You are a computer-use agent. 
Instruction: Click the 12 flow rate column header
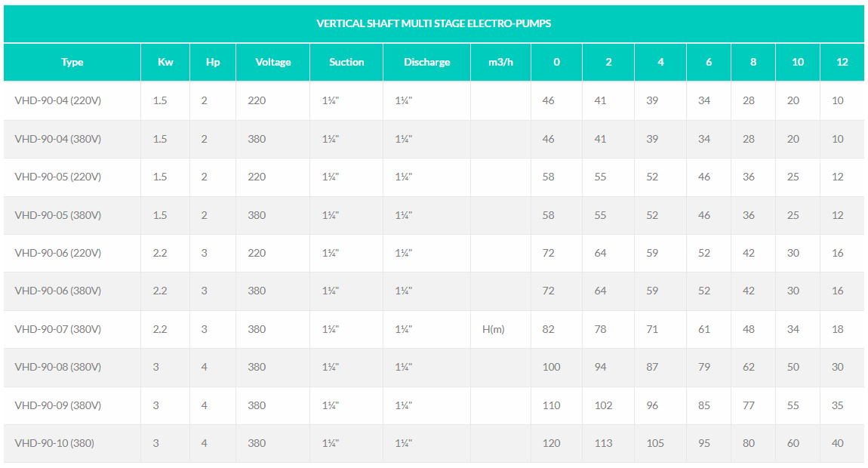click(842, 62)
